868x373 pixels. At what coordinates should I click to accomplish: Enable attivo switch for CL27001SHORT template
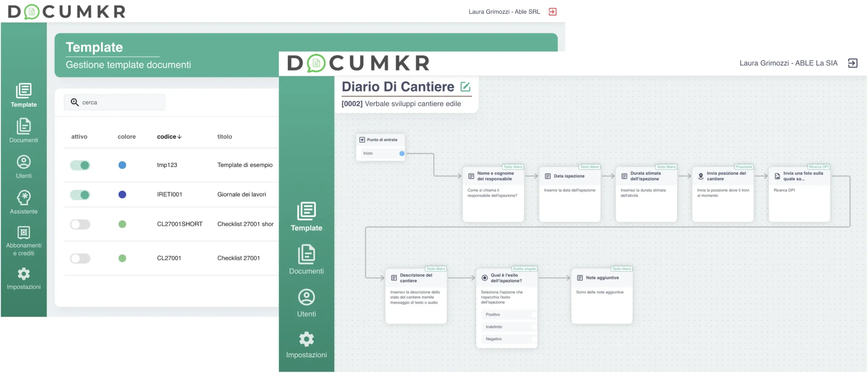(x=80, y=224)
